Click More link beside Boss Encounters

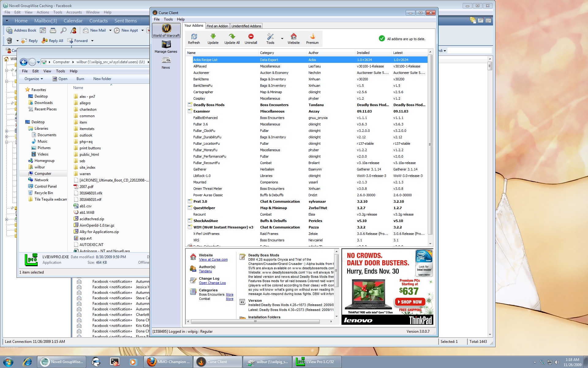point(230,294)
